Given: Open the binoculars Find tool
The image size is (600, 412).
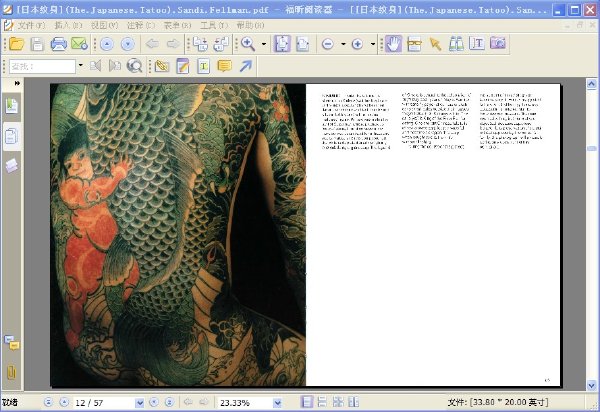Looking at the screenshot, I should pyautogui.click(x=456, y=44).
